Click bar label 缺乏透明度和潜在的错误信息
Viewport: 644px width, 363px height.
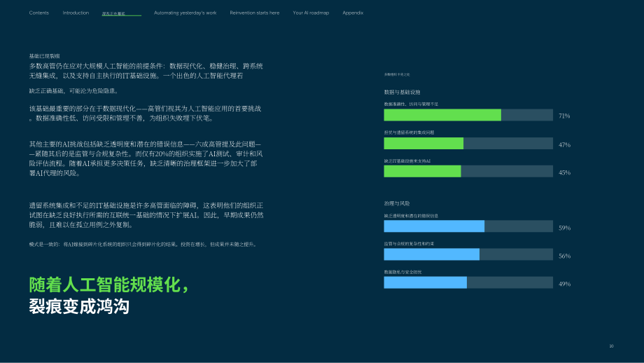pos(411,216)
